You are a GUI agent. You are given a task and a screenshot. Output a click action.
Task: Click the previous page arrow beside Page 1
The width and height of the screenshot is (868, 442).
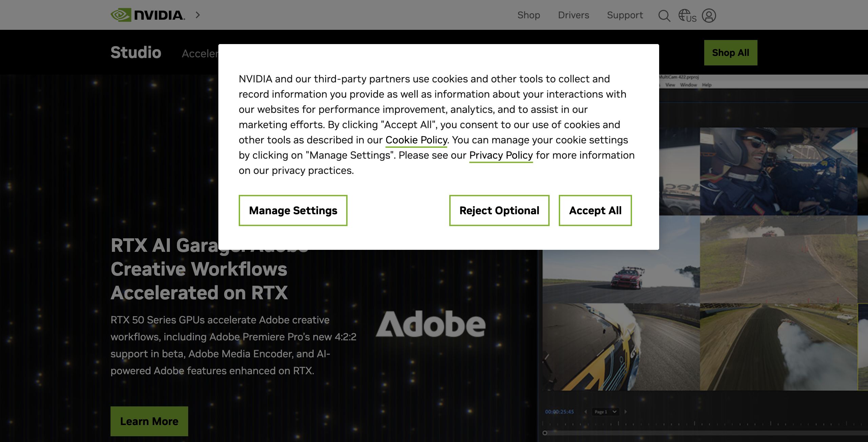586,412
